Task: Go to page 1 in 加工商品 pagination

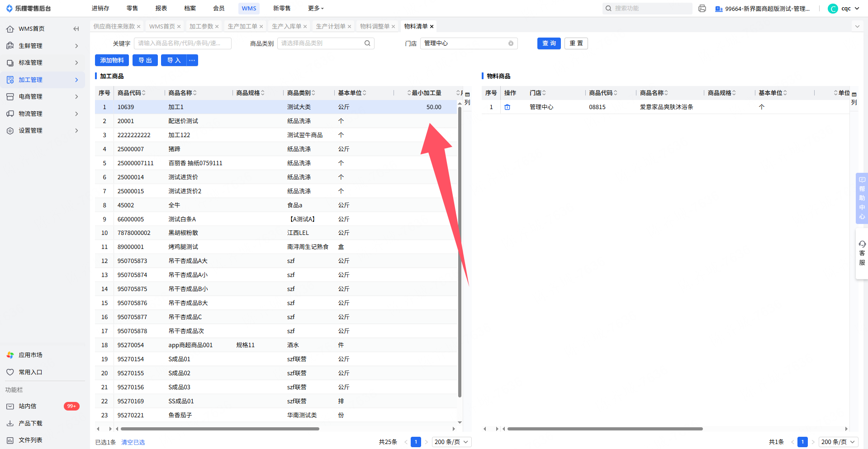Action: coord(416,442)
